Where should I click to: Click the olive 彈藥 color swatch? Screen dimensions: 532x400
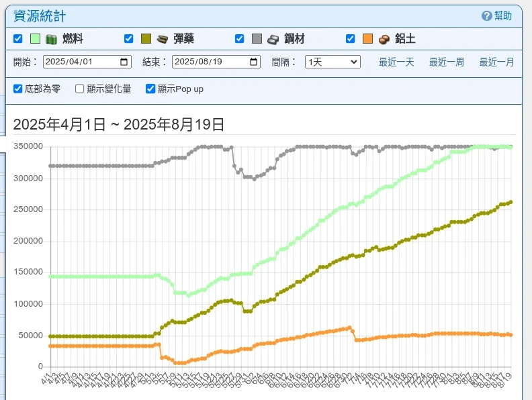pyautogui.click(x=146, y=39)
